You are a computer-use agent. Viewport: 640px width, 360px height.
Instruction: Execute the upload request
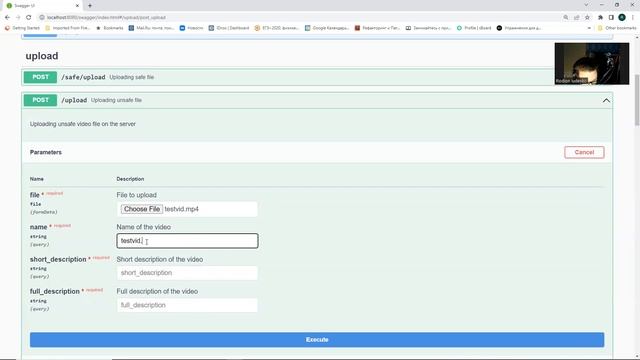317,340
